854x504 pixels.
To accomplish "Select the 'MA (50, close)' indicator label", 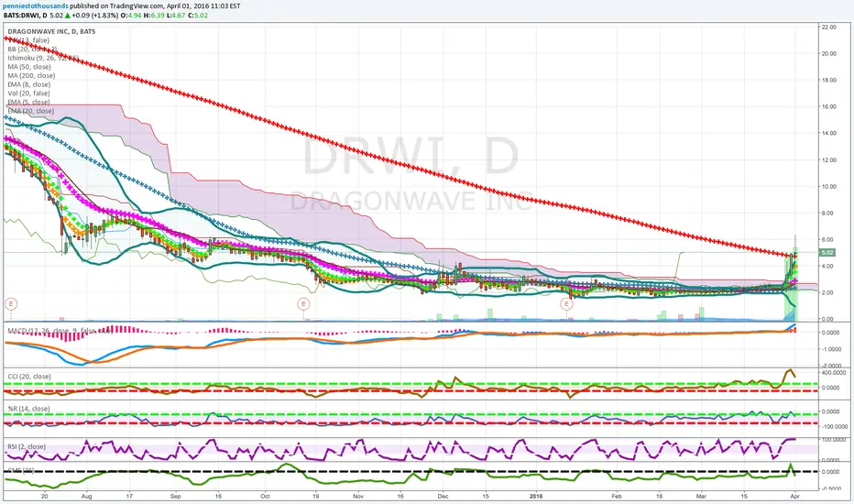I will (x=29, y=67).
